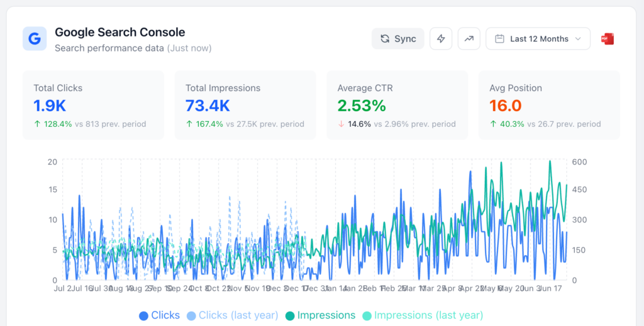Click the Google G logo icon
Viewport: 644px width, 326px height.
coord(35,38)
